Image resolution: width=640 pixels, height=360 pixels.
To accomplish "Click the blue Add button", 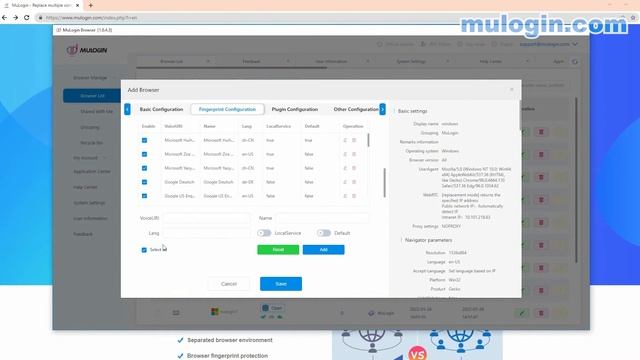I will point(323,250).
